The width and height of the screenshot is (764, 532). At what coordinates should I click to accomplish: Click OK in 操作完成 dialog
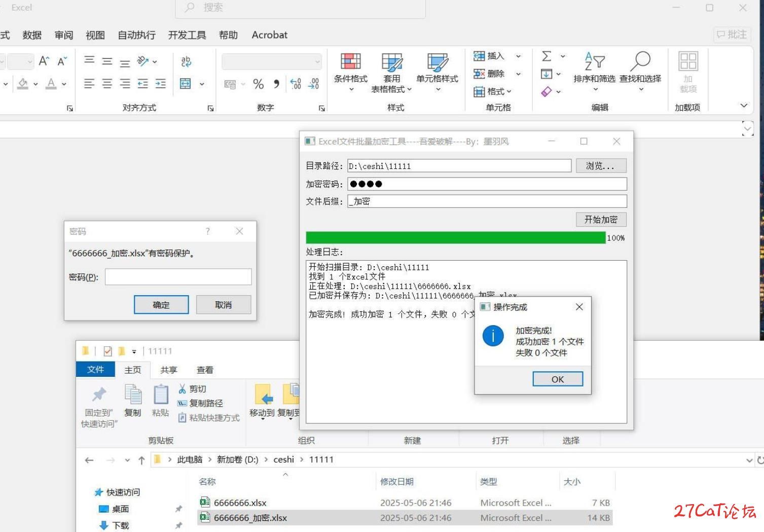click(558, 379)
